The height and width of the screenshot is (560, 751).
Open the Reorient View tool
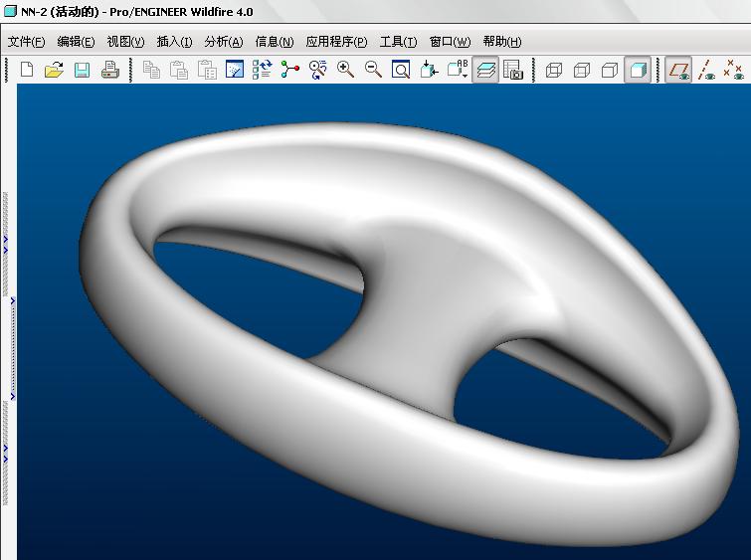(x=429, y=70)
